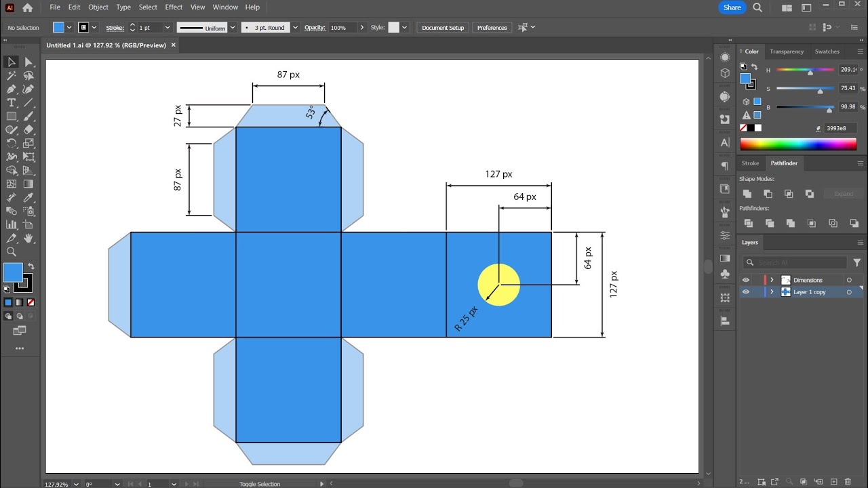Viewport: 868px width, 488px height.
Task: Select the Curvature tool
Action: click(x=28, y=89)
